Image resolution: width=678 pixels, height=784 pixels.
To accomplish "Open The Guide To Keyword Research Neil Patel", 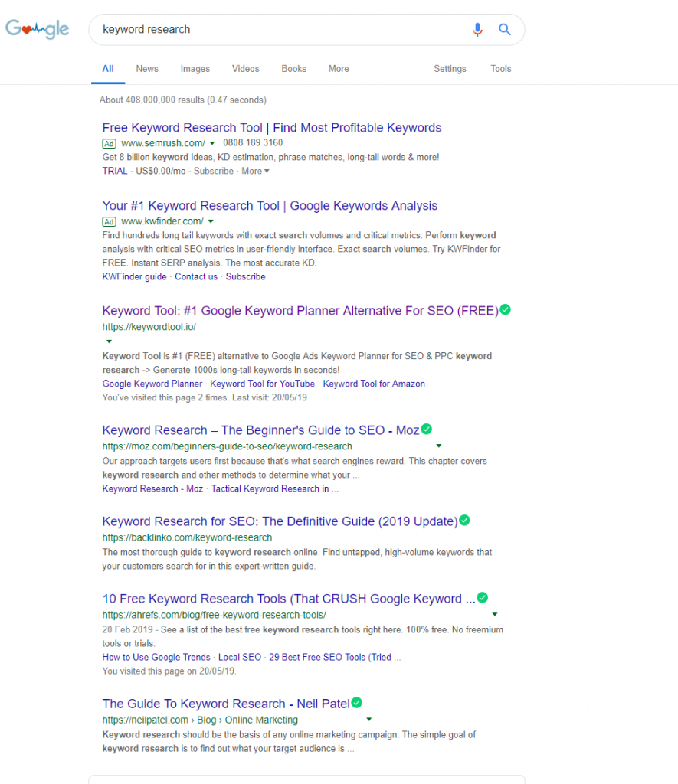I will [x=226, y=704].
